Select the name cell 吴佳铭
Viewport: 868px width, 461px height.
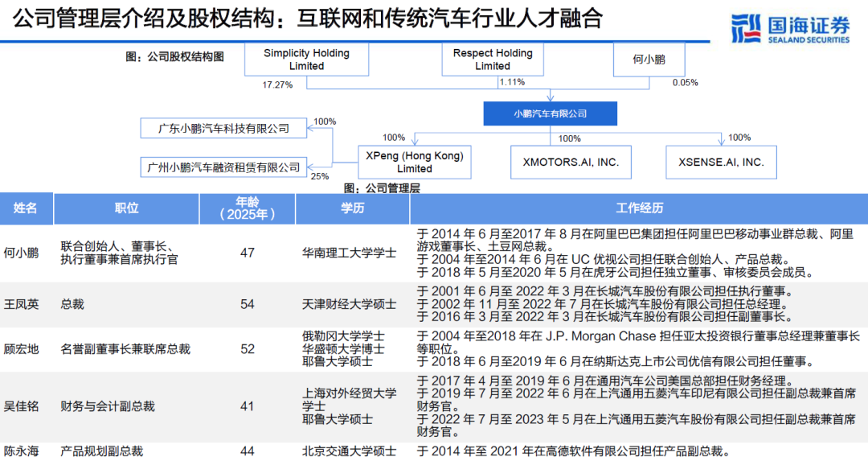click(x=22, y=406)
